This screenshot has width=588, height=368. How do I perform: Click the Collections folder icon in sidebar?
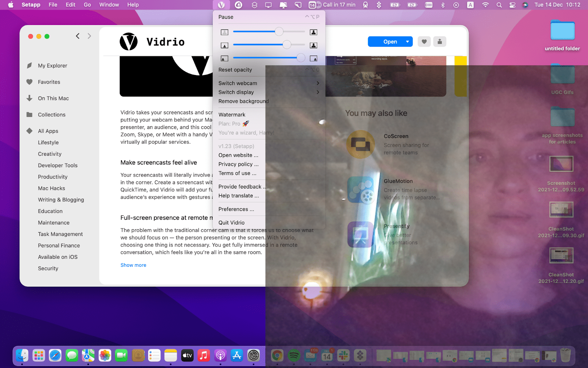point(29,114)
